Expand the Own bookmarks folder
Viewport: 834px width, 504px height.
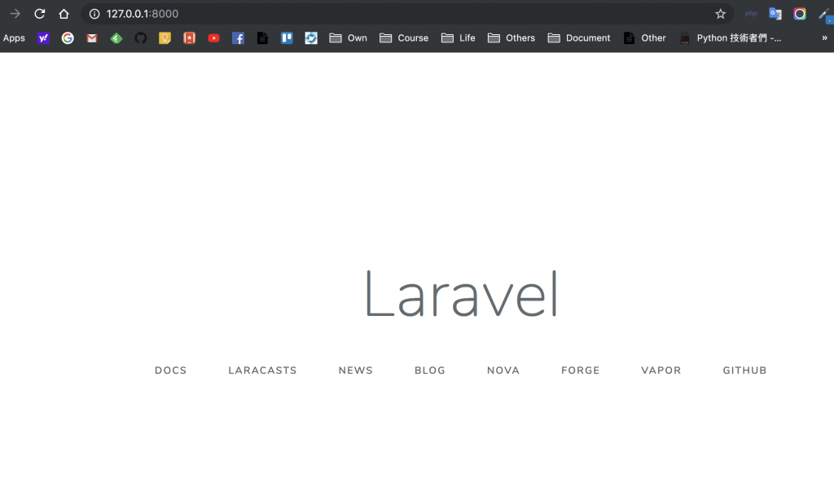349,37
